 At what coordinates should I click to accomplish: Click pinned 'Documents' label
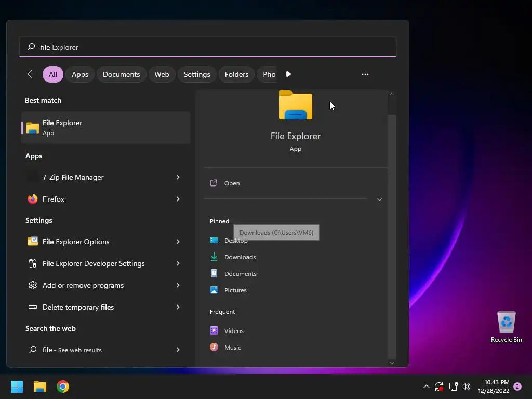coord(240,273)
